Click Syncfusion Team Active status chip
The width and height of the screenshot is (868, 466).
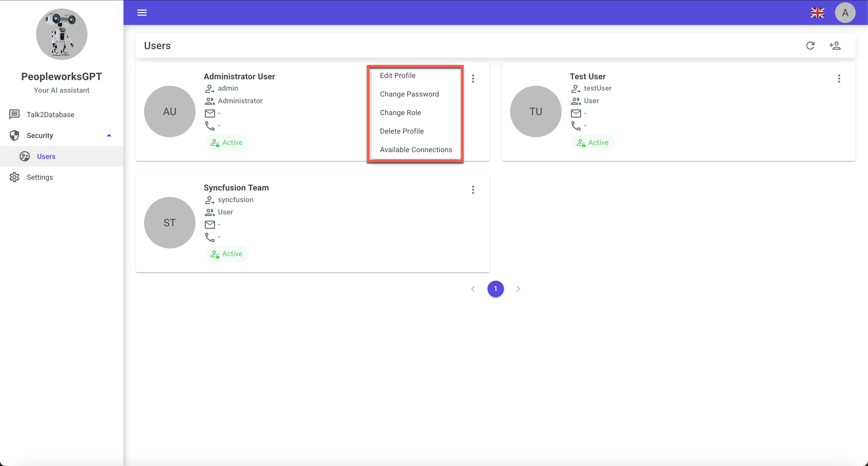(227, 254)
